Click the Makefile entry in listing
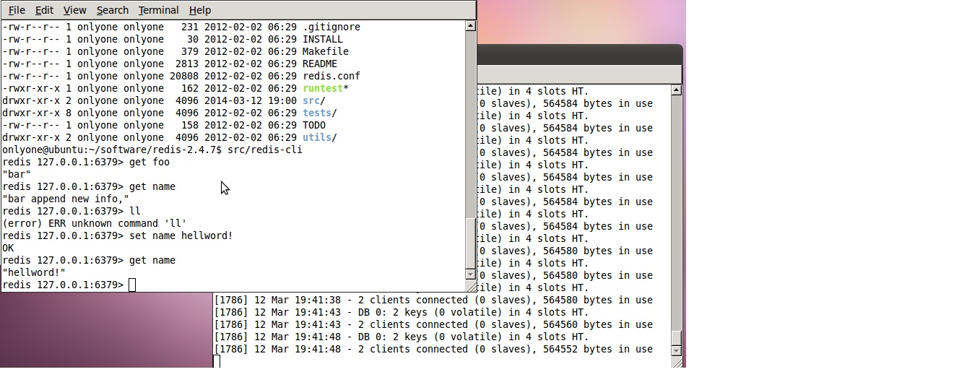The image size is (980, 372). pyautogui.click(x=326, y=51)
